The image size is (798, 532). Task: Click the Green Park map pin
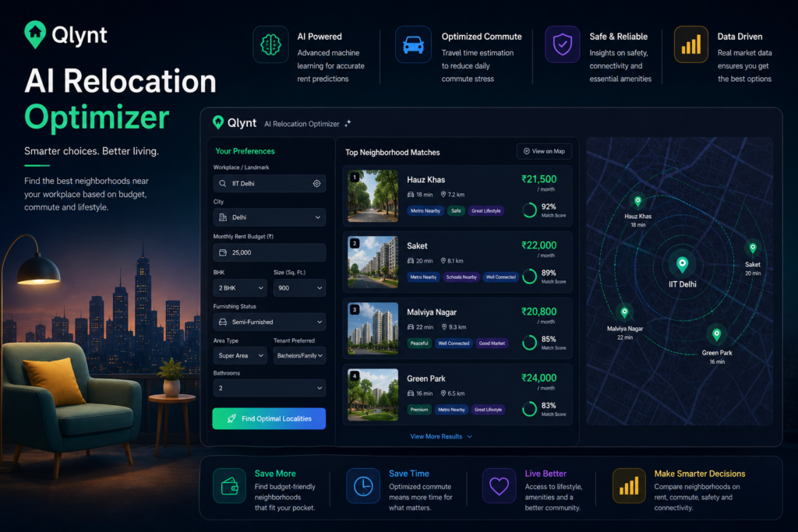point(717,335)
